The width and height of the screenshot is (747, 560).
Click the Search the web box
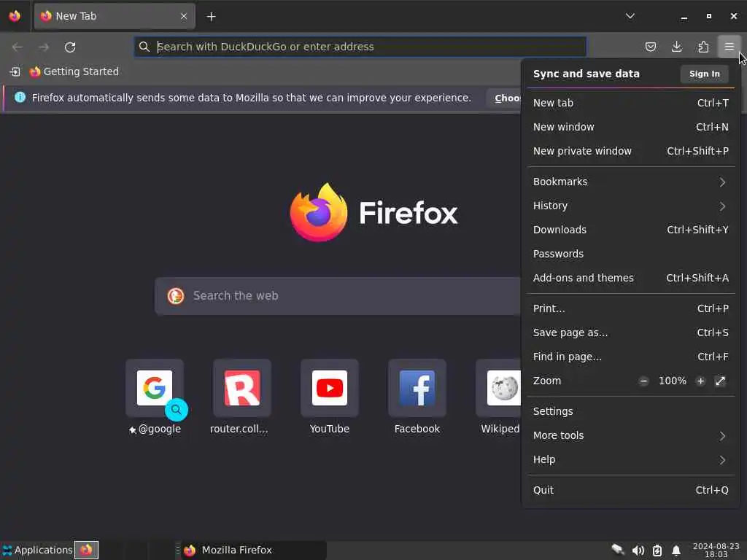pyautogui.click(x=338, y=296)
